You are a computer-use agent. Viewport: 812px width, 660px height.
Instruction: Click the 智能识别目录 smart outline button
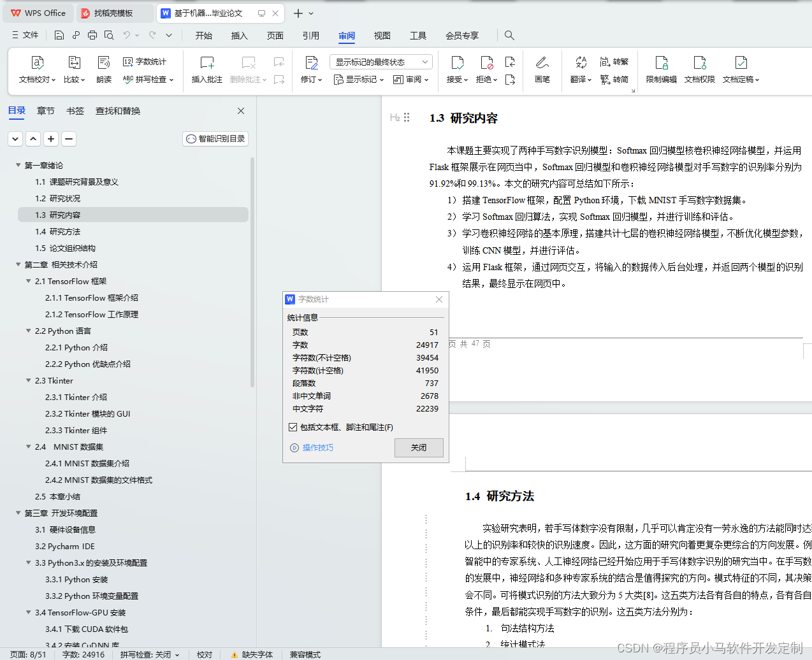215,138
